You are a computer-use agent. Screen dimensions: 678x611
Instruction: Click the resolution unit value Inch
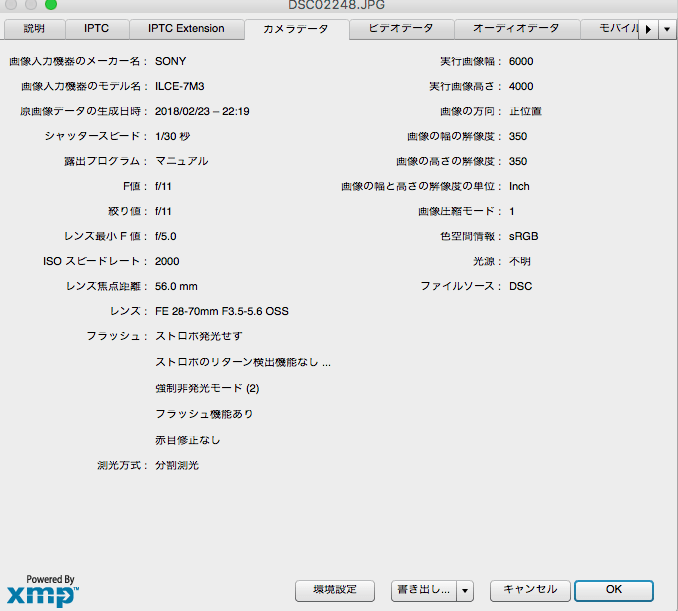click(519, 186)
